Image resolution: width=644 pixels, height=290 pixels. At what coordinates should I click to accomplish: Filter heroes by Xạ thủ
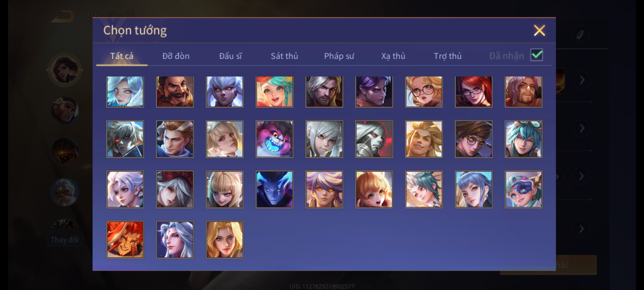pyautogui.click(x=393, y=56)
